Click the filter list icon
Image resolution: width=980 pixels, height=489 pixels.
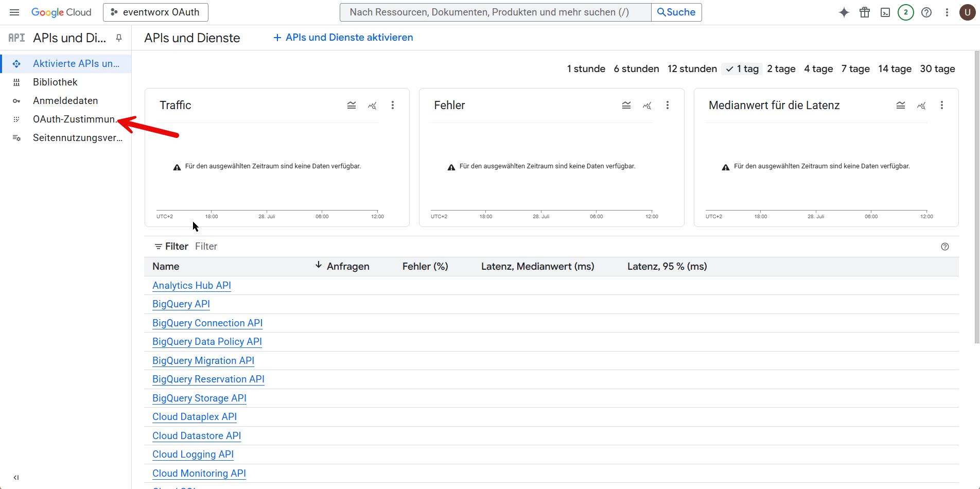159,247
